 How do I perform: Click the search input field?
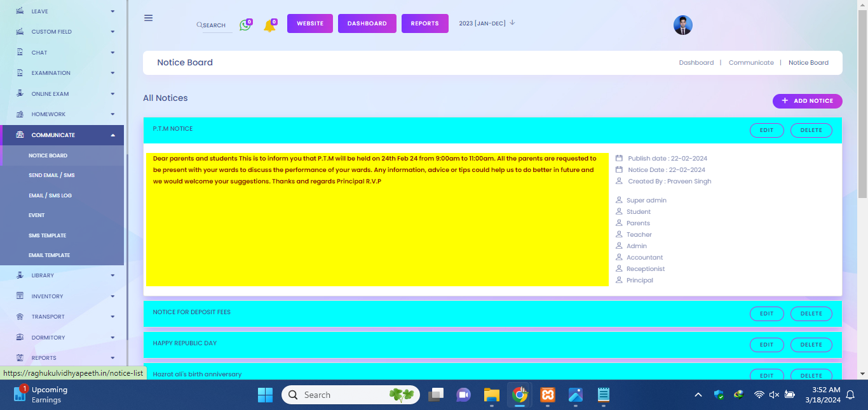pyautogui.click(x=215, y=25)
